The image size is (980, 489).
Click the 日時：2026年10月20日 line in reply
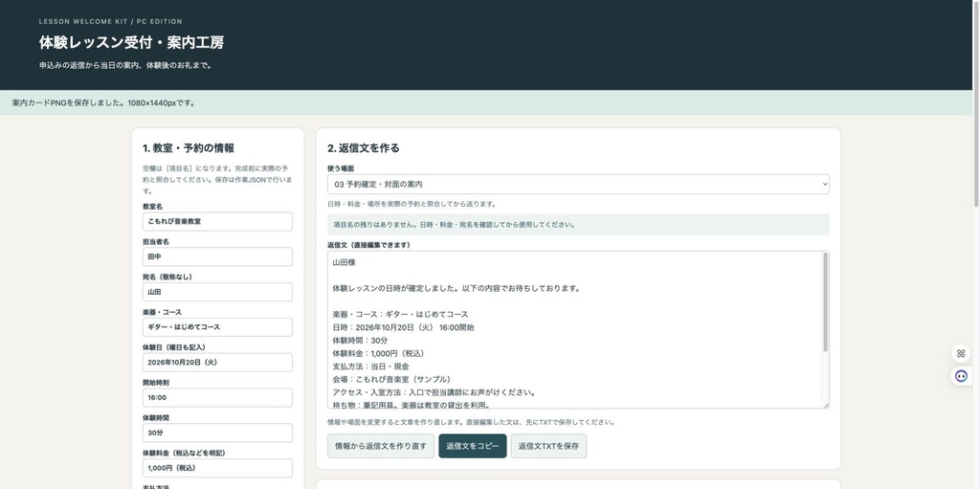[x=403, y=327]
